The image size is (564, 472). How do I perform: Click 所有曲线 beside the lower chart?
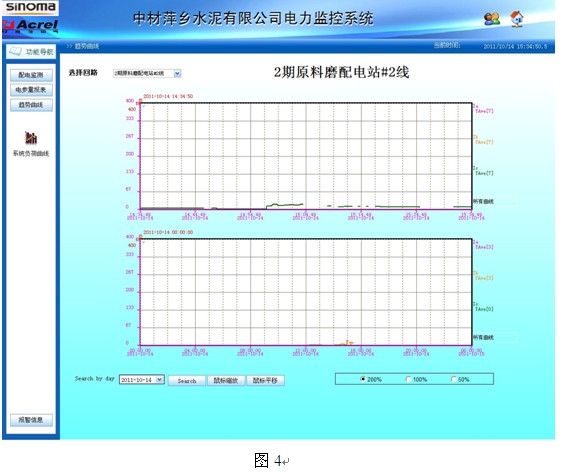[x=483, y=337]
